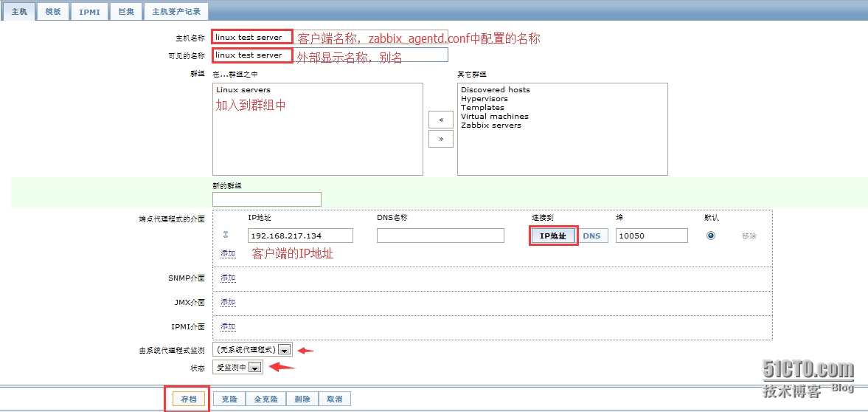This screenshot has height=412, width=868.
Task: Select DNS connect-to button
Action: (591, 236)
